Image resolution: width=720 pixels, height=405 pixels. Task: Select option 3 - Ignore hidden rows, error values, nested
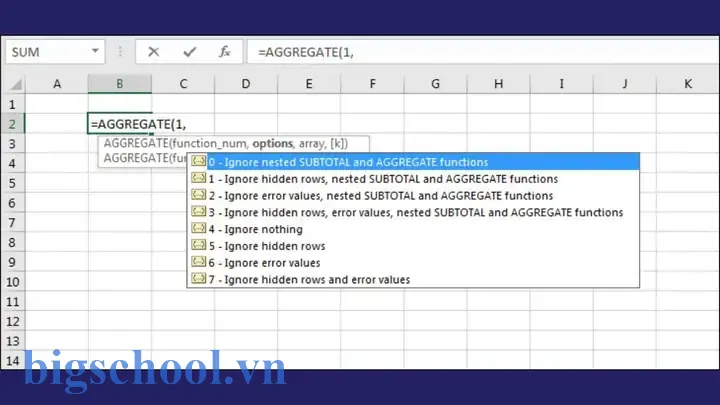413,212
